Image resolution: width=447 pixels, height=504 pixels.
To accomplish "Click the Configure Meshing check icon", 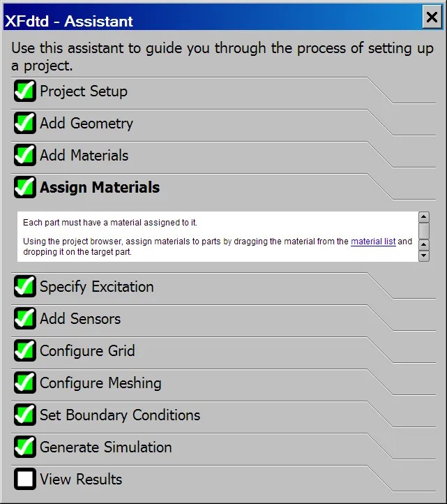I will pos(25,383).
